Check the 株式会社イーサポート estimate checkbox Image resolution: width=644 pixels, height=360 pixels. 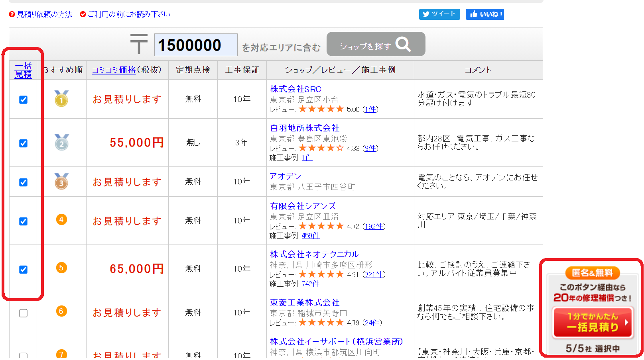pos(24,355)
